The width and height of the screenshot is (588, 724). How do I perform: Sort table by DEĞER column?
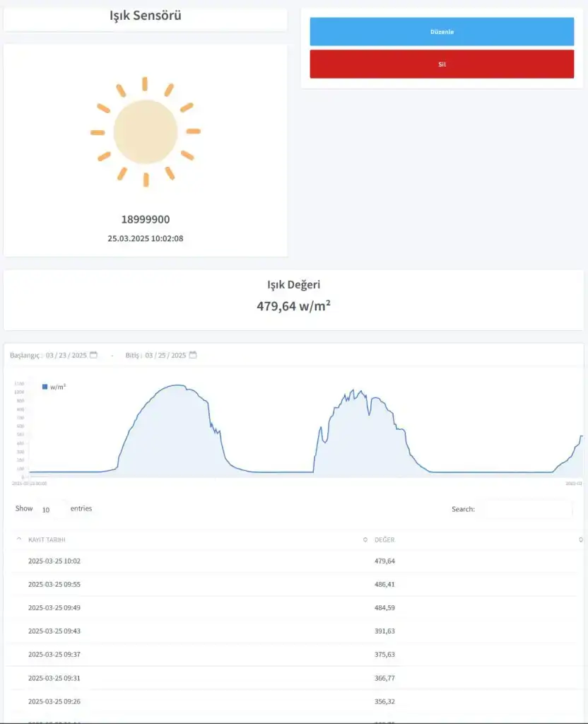pyautogui.click(x=384, y=539)
